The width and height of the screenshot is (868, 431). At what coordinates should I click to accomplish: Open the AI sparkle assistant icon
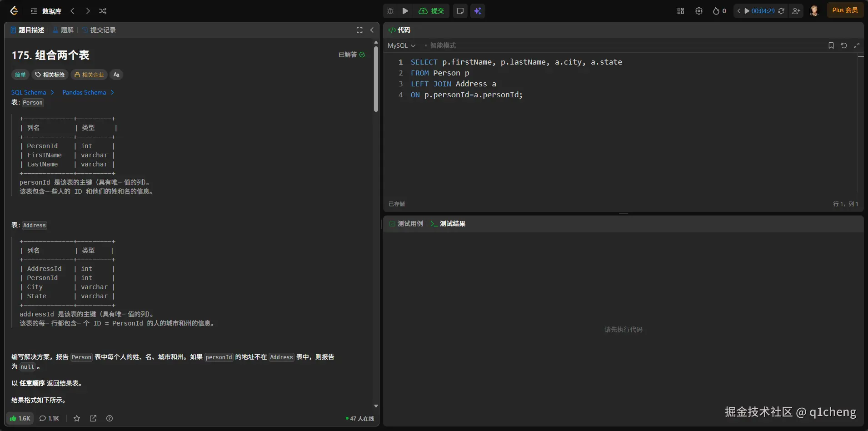click(x=478, y=11)
